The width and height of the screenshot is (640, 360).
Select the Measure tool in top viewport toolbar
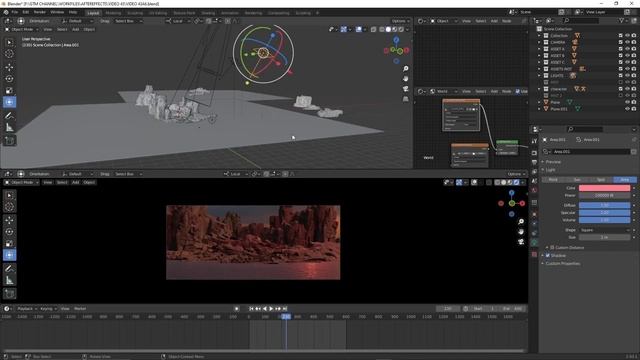point(9,128)
